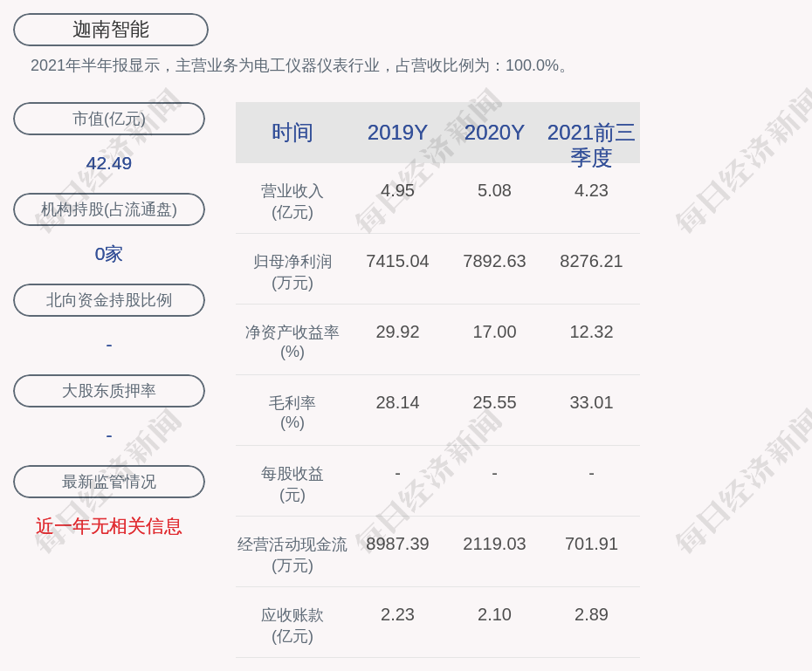
Task: Click the 应收账款 value 2.89
Action: tap(591, 613)
